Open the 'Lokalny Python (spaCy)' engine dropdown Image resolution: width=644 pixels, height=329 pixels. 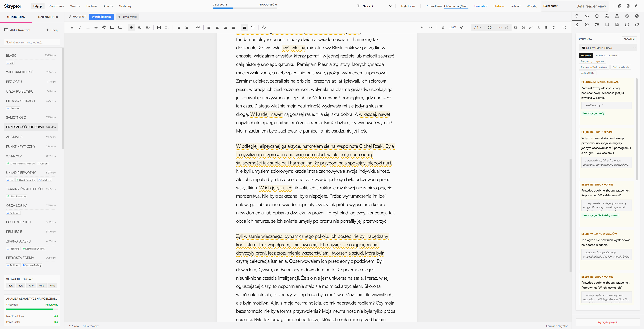coord(608,48)
